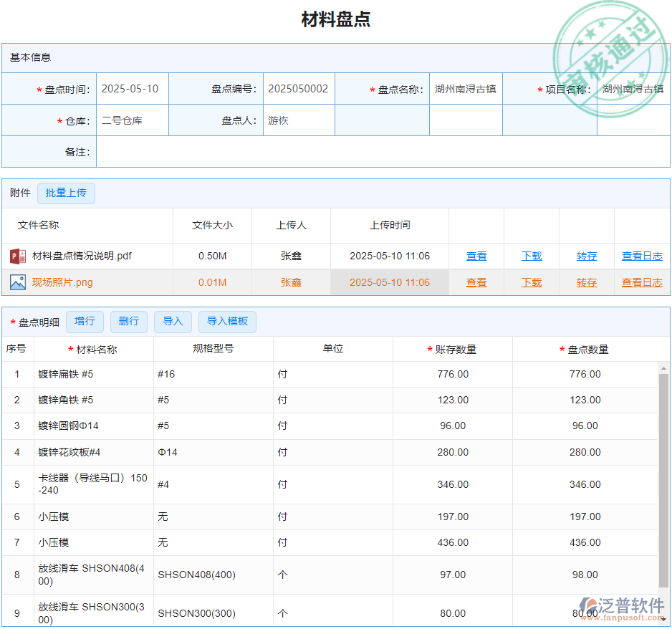Click 查看 to preview the PDF attachment
Viewport: 672px width, 629px height.
pos(476,256)
